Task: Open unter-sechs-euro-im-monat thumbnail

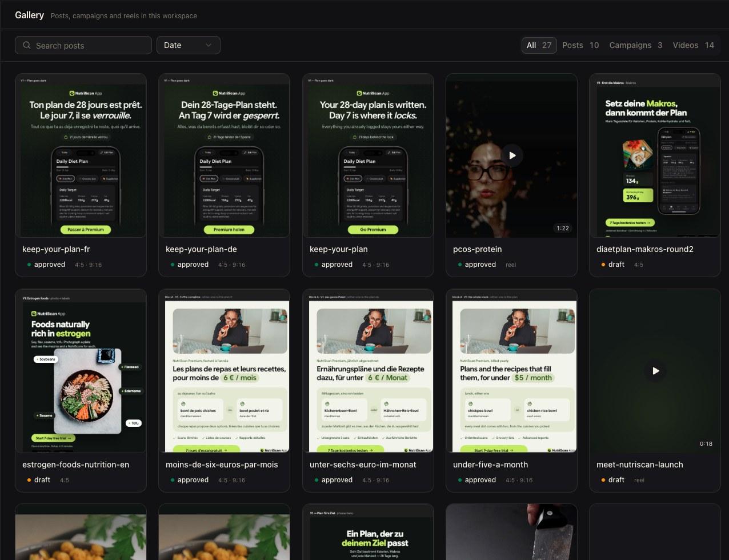Action: pyautogui.click(x=368, y=371)
